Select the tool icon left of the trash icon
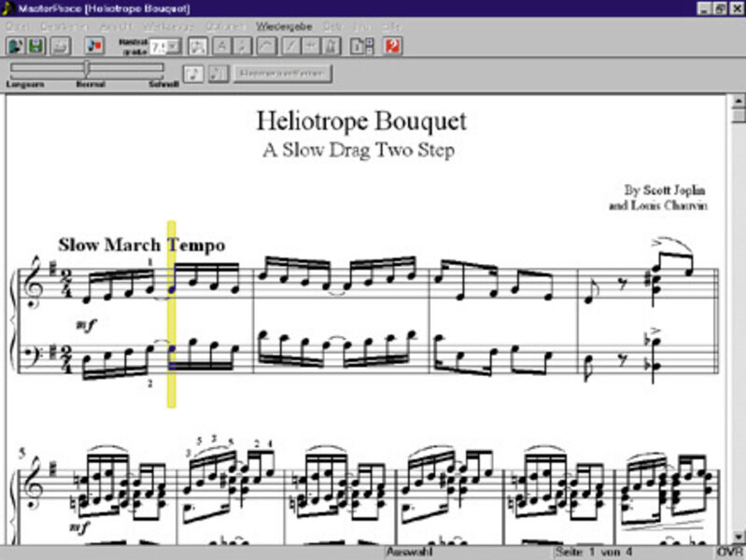The height and width of the screenshot is (560, 746). coord(311,46)
